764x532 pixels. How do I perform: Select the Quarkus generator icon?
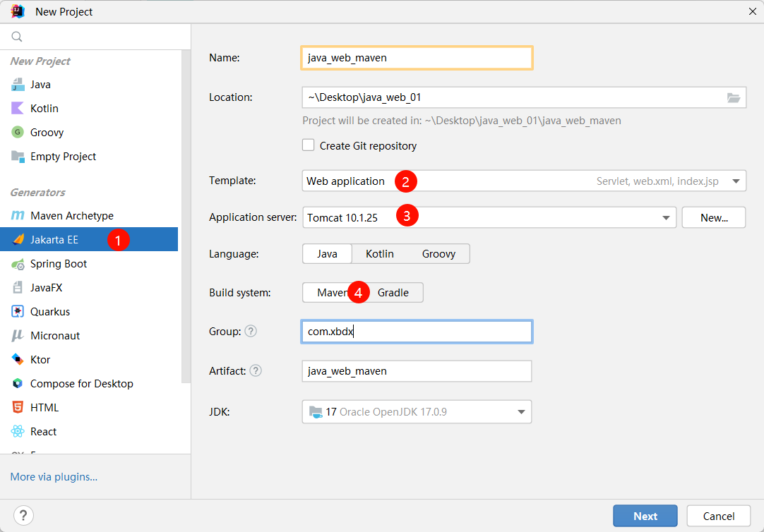18,312
